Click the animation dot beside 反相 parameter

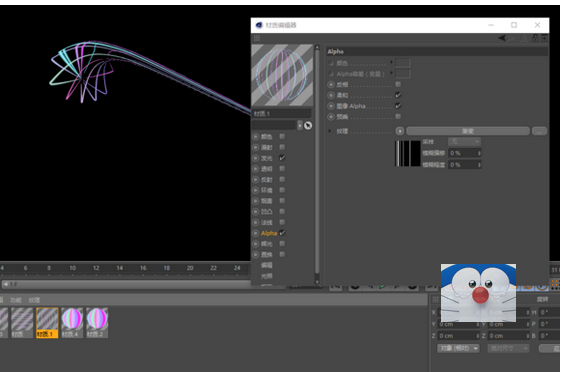point(331,84)
